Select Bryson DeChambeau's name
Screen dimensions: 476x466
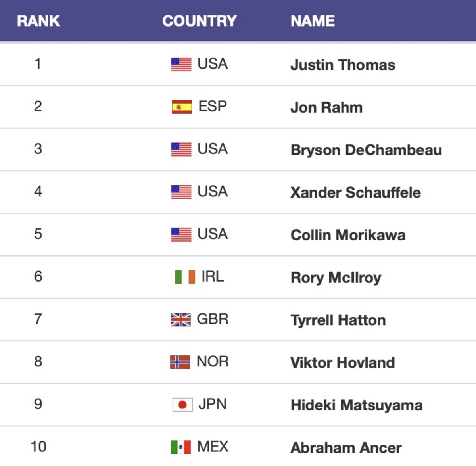click(x=366, y=150)
